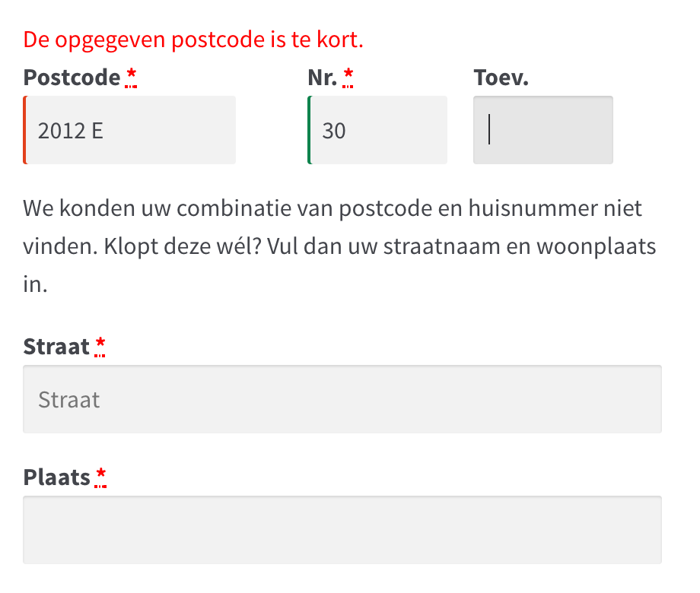
Task: Click the red 'postcode is te kort' error
Action: [x=193, y=40]
